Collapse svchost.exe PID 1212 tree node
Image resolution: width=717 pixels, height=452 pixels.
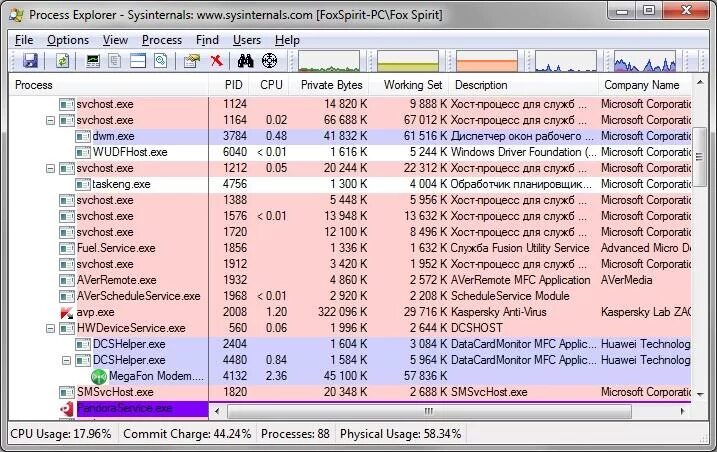point(50,168)
